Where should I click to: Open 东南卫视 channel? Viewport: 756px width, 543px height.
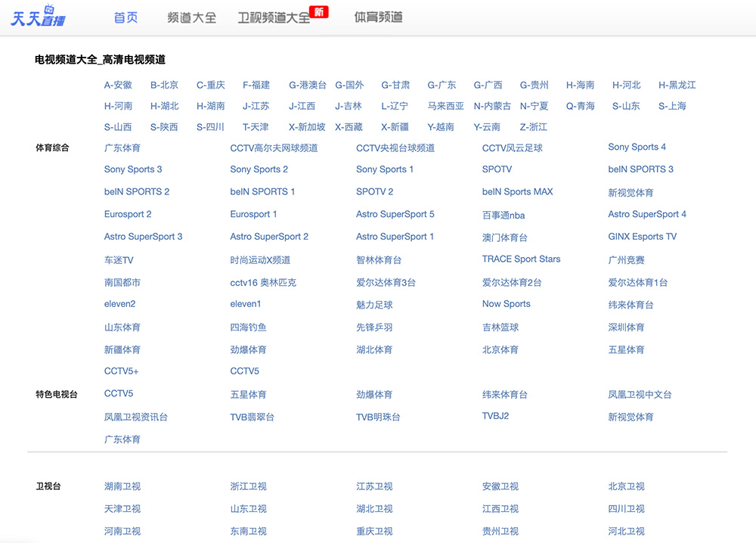coord(248,532)
